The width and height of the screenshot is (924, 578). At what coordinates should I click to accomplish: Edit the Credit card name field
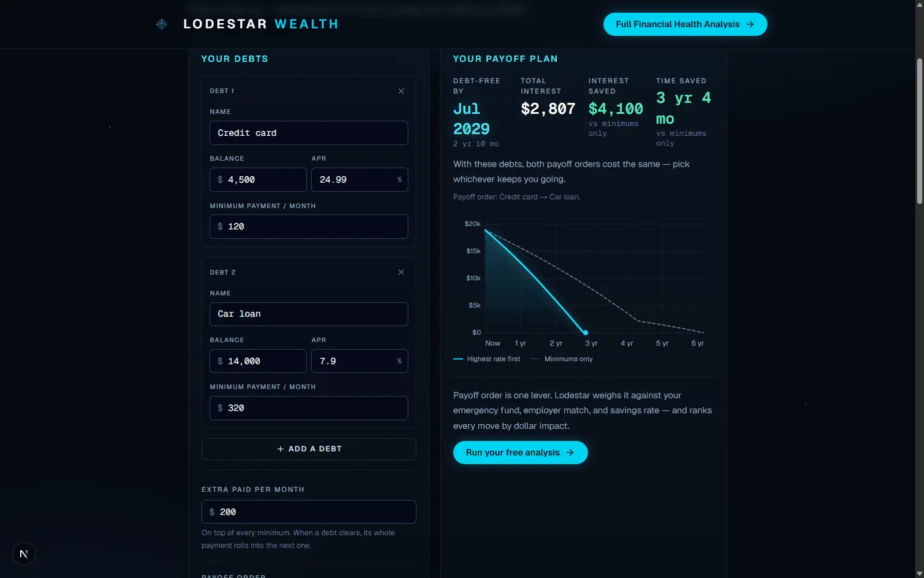coord(309,133)
